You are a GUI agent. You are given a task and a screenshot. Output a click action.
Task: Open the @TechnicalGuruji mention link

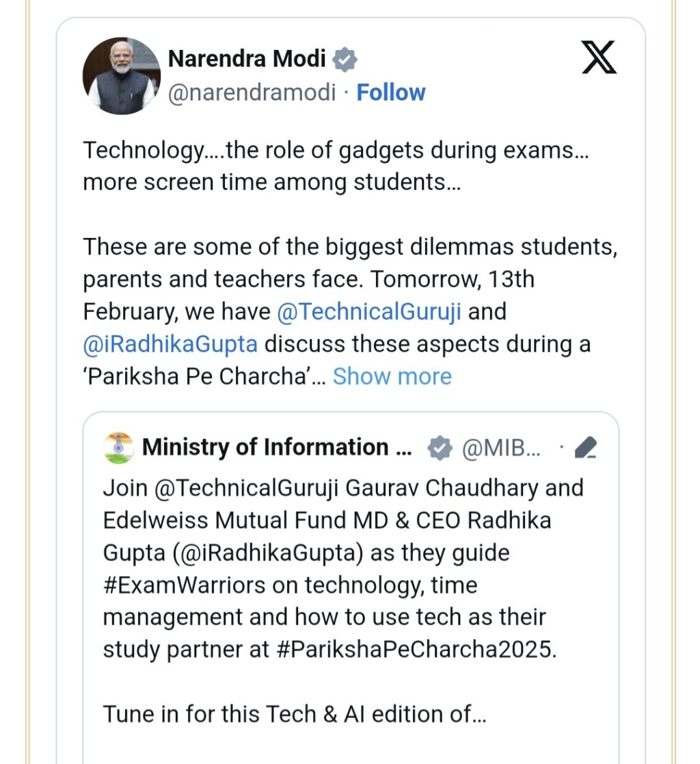[368, 311]
